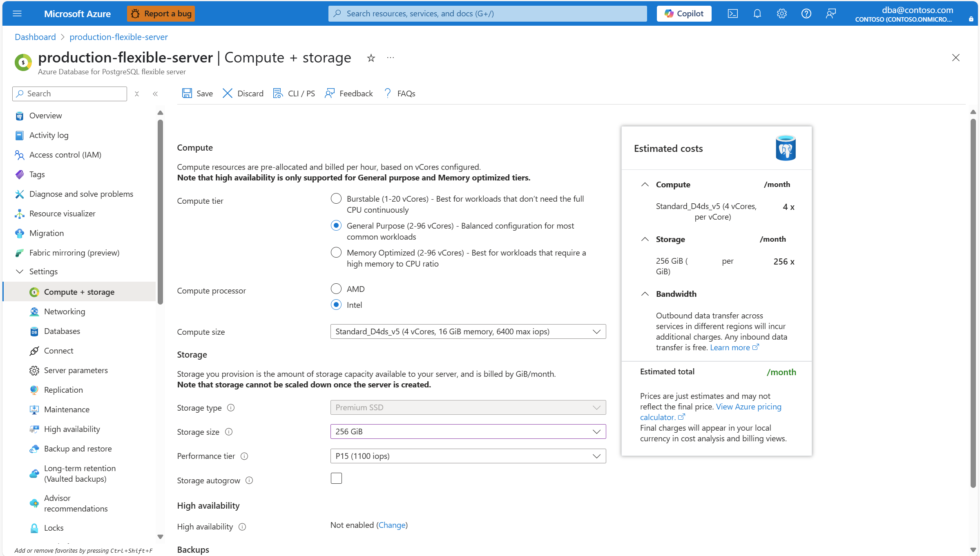Image resolution: width=980 pixels, height=556 pixels.
Task: Open the Compute size dropdown
Action: tap(468, 331)
